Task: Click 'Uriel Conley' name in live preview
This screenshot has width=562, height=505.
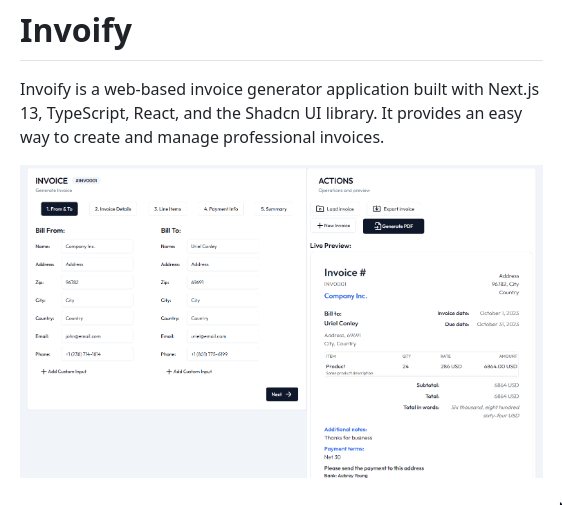Action: pyautogui.click(x=341, y=323)
